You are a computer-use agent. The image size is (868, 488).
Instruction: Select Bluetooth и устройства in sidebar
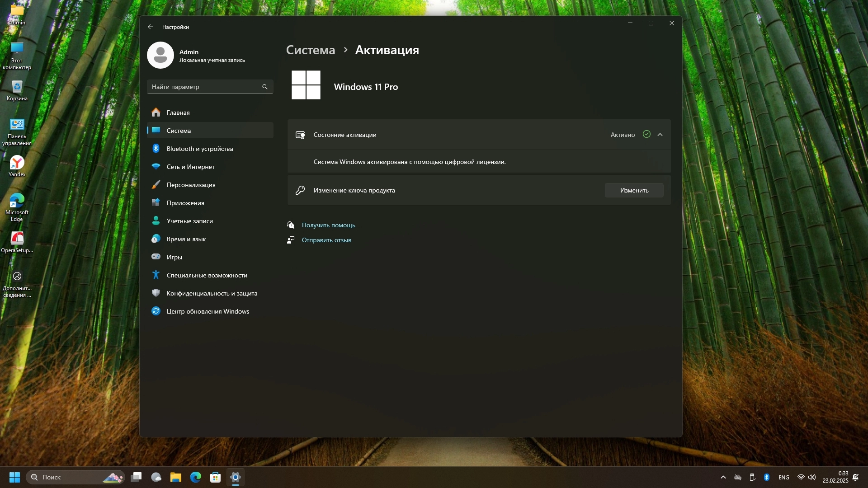point(199,149)
